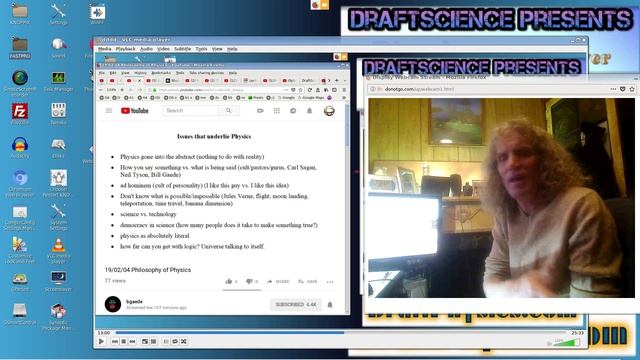Click the VLC seek progress bar
640x360 pixels.
coord(341,333)
